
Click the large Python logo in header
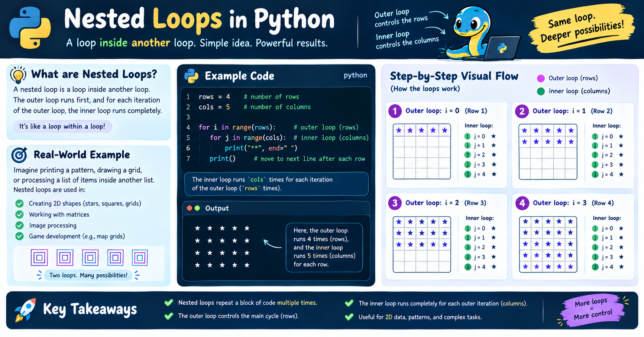[30, 28]
